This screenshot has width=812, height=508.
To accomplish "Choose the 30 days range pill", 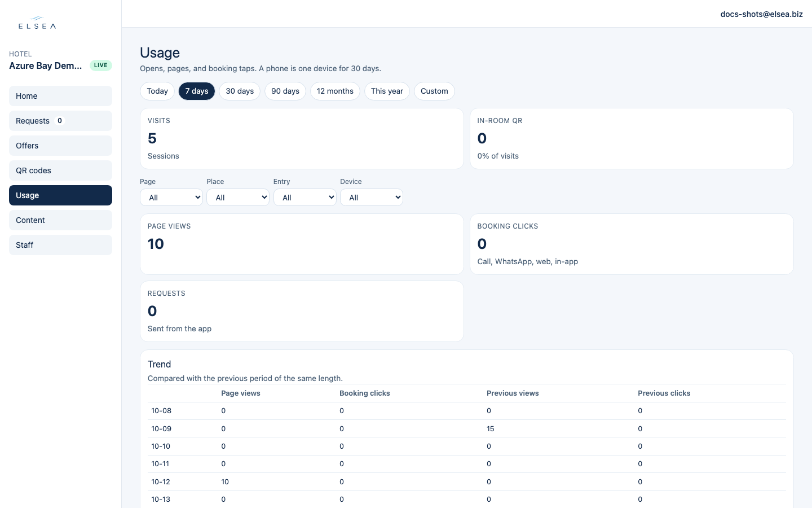I will [x=240, y=91].
